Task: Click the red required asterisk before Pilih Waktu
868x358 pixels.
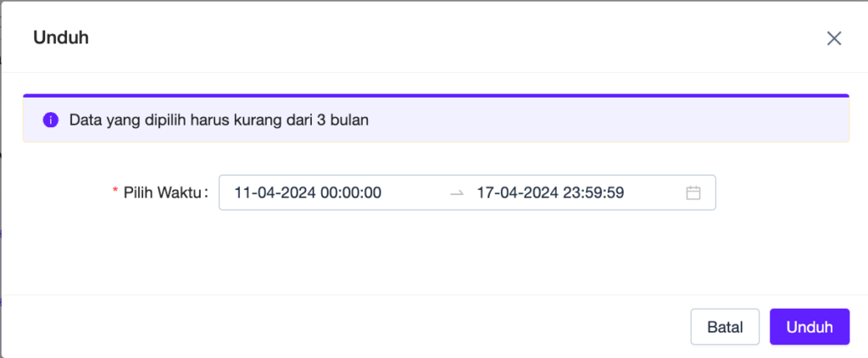Action: (115, 192)
